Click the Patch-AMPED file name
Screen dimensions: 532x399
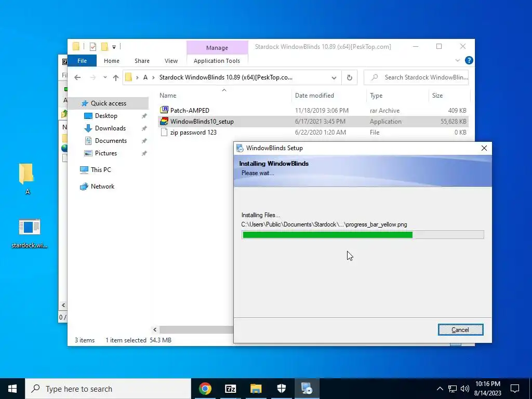(x=190, y=111)
